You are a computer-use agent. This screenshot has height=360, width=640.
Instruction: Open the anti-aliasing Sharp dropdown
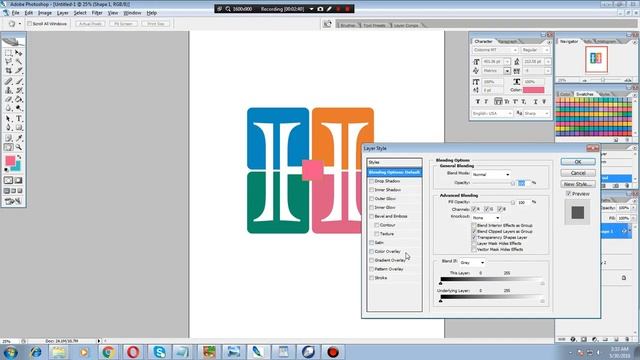pyautogui.click(x=536, y=113)
